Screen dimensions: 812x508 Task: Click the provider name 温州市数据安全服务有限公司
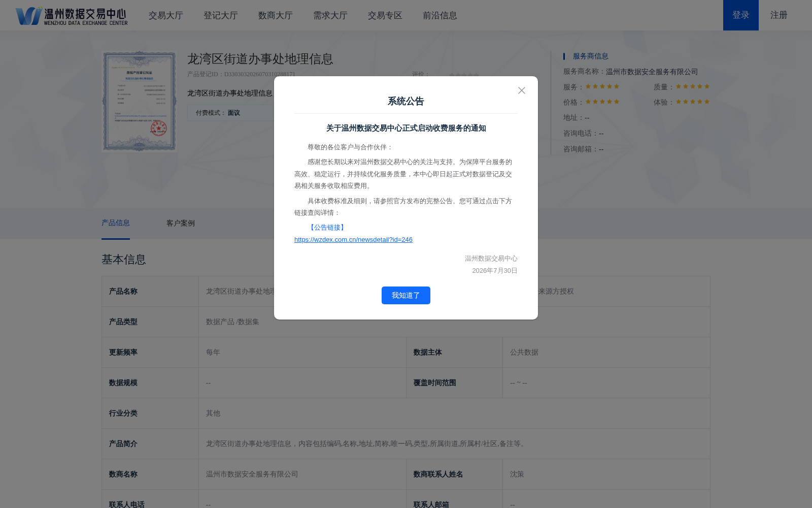[x=652, y=72]
